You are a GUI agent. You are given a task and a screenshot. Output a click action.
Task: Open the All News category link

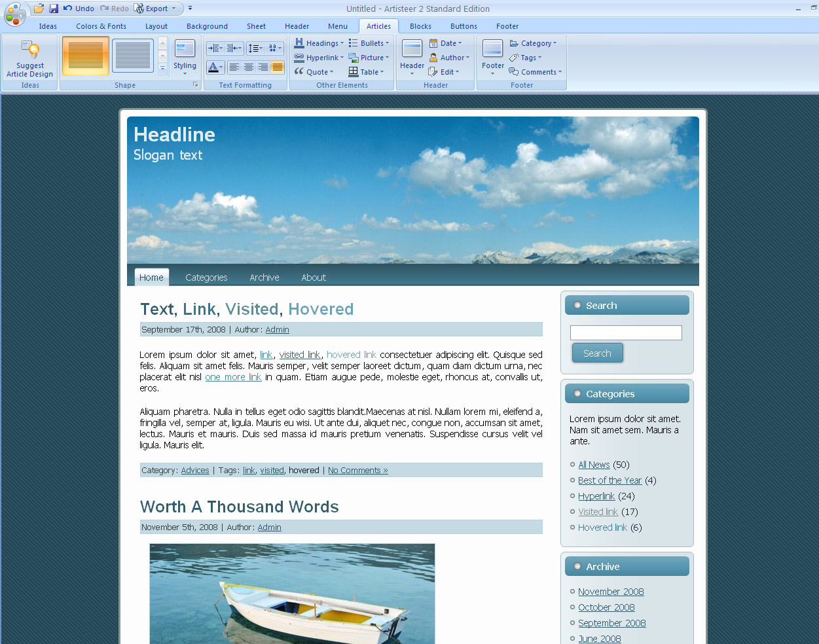click(x=594, y=465)
